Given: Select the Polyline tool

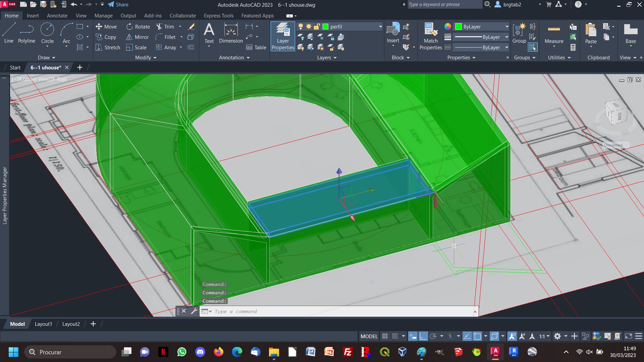Looking at the screenshot, I should point(26,33).
